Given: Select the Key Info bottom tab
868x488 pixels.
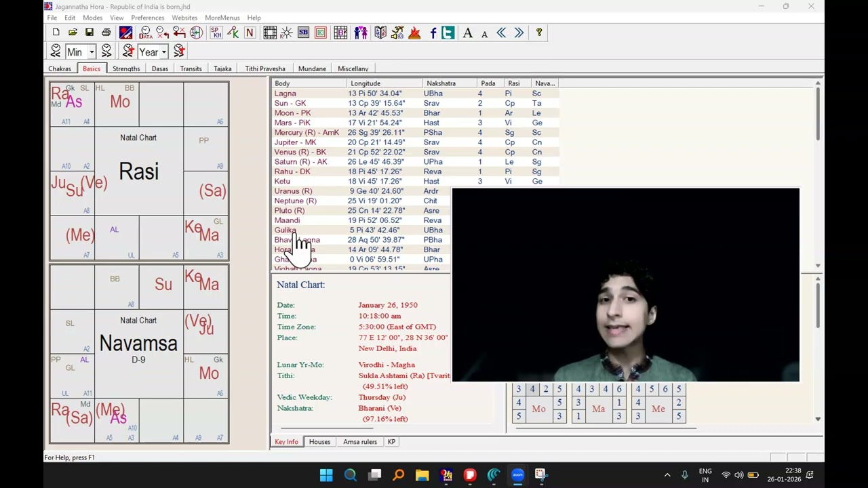Looking at the screenshot, I should click(x=286, y=442).
